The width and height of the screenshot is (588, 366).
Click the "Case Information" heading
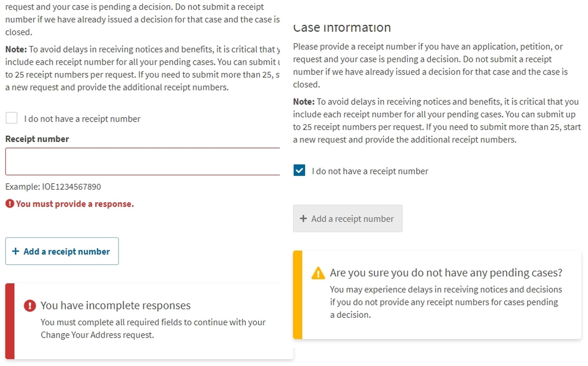tap(342, 27)
